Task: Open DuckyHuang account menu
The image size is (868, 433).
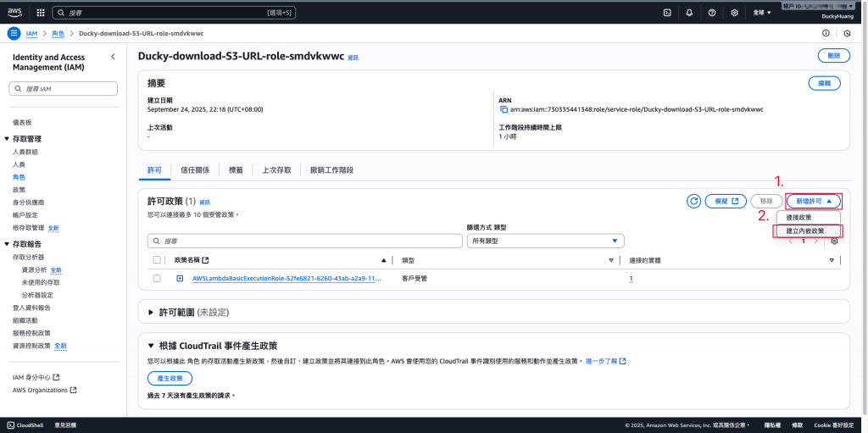Action: tap(837, 17)
